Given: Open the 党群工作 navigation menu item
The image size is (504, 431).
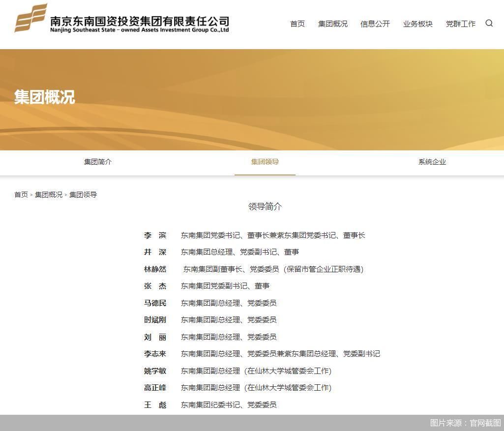Looking at the screenshot, I should click(x=460, y=24).
